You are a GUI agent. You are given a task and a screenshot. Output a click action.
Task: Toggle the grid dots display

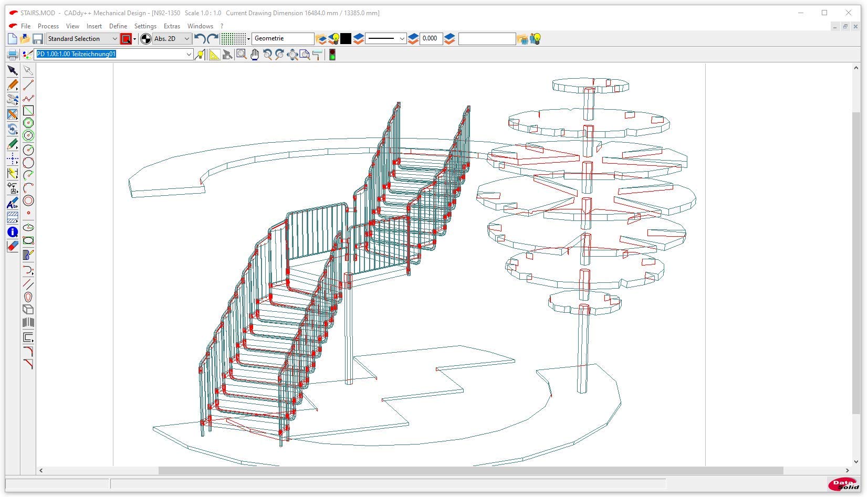click(233, 39)
